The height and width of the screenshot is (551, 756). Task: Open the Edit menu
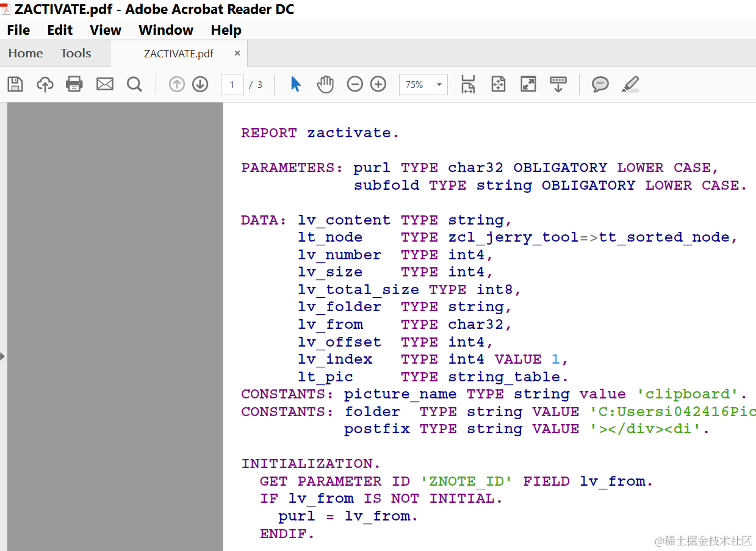tap(60, 30)
